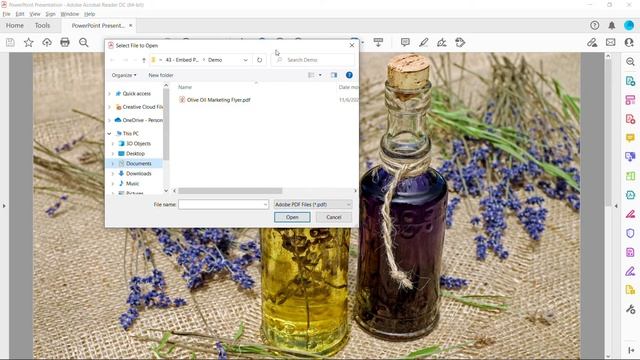Viewport: 640px width, 360px height.
Task: Add a comment with the speech bubble icon
Action: tap(405, 42)
